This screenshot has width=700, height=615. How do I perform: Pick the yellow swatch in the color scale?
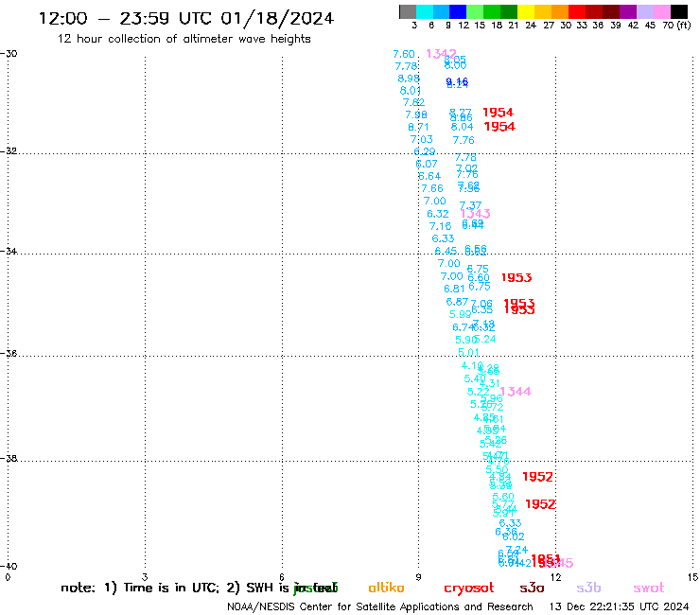pos(525,11)
